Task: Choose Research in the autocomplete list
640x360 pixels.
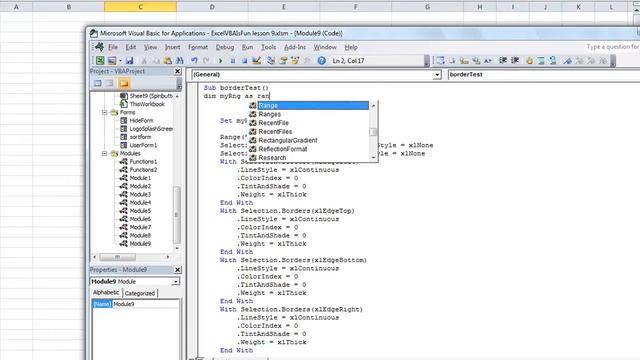Action: point(309,158)
